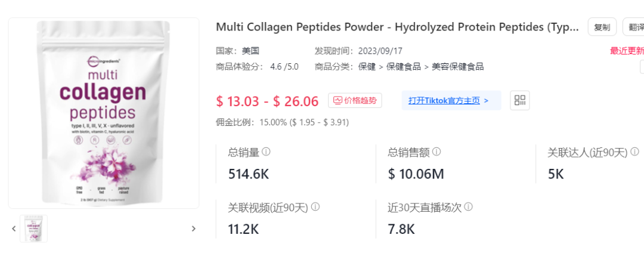Screen dimensions: 644x253
Task: Click info icon next to 近30天直播场次
Action: 468,206
